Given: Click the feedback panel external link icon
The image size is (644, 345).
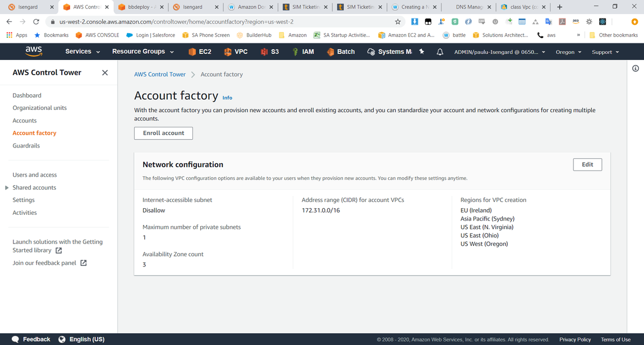Looking at the screenshot, I should (x=84, y=263).
